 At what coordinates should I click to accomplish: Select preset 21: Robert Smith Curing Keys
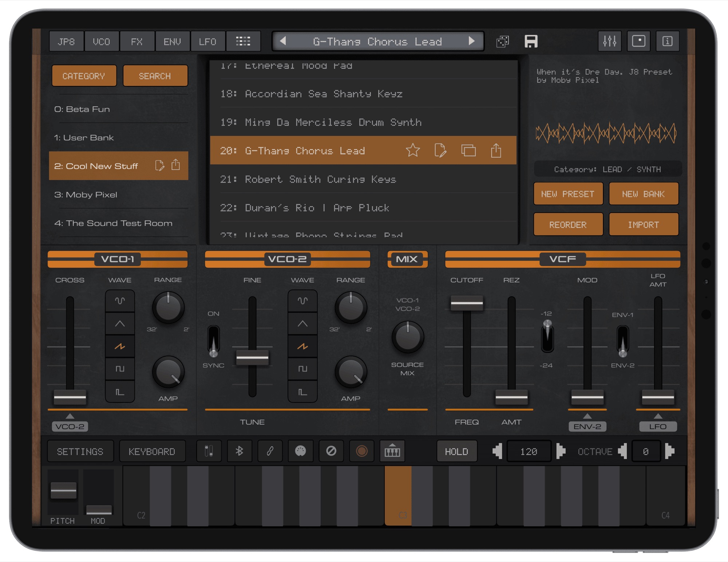363,179
